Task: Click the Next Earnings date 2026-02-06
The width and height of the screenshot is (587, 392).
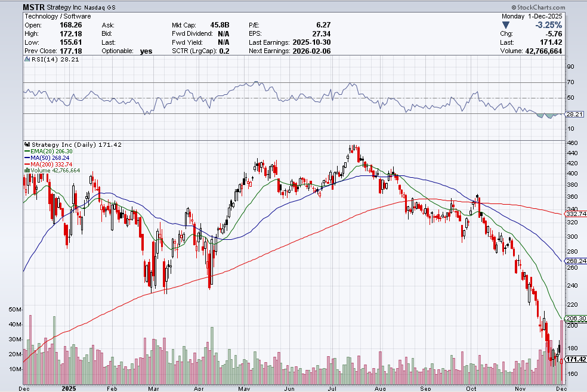Action: tap(311, 51)
